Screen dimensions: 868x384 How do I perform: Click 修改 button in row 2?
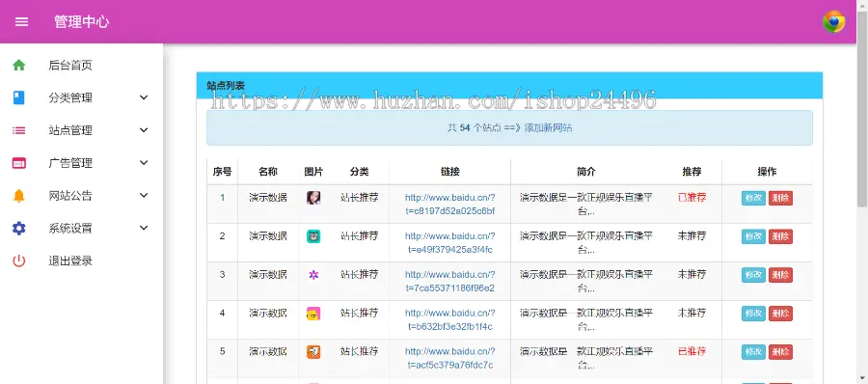753,236
